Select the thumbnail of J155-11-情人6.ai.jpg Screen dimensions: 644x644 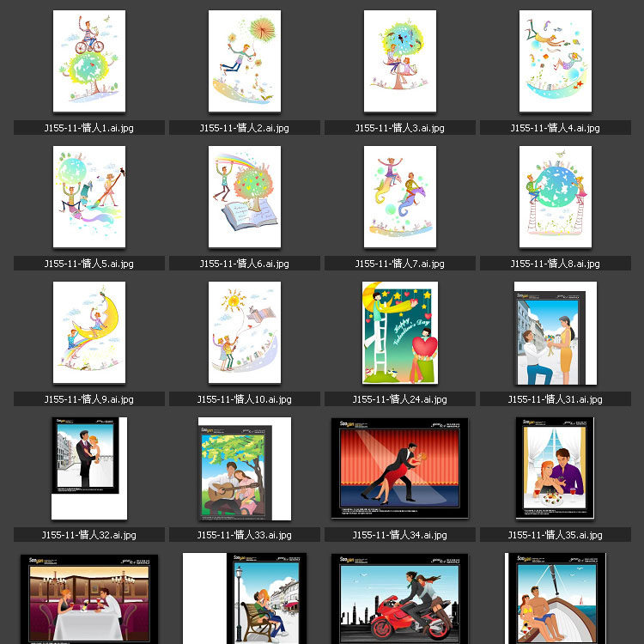pos(245,197)
